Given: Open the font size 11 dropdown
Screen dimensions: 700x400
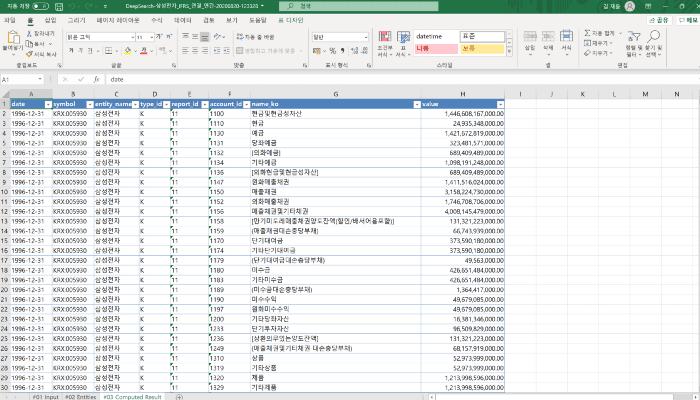Looking at the screenshot, I should click(152, 37).
